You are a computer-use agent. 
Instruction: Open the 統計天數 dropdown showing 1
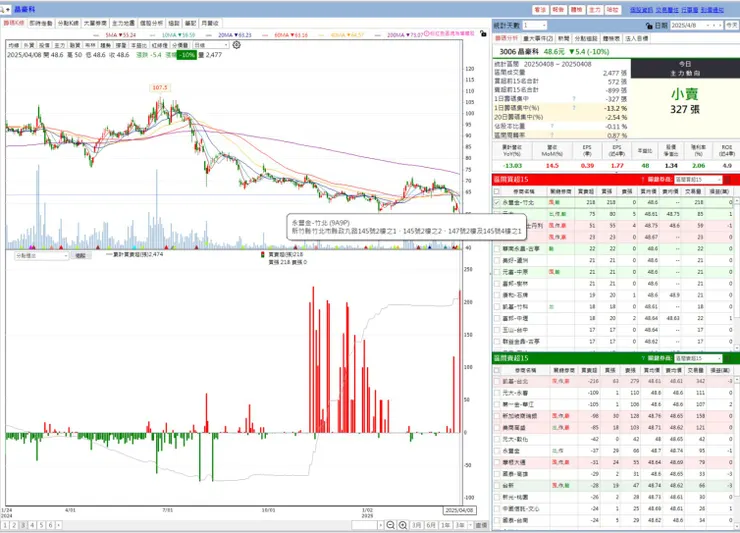click(x=535, y=25)
